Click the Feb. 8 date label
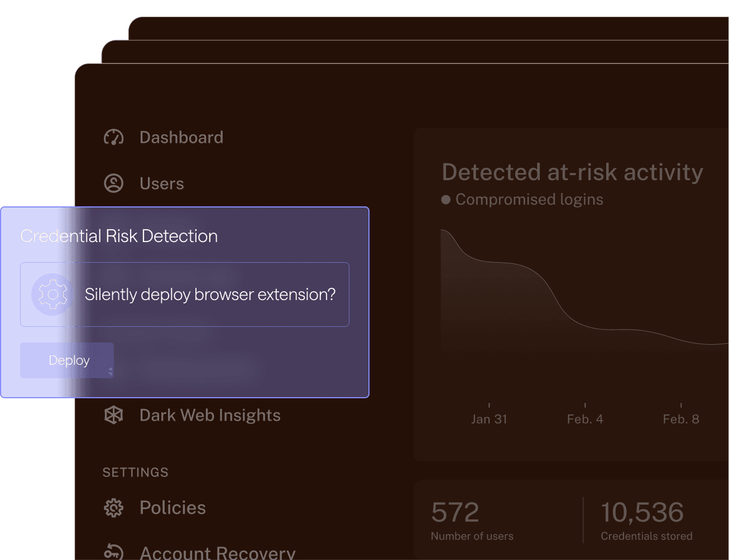 [x=681, y=418]
